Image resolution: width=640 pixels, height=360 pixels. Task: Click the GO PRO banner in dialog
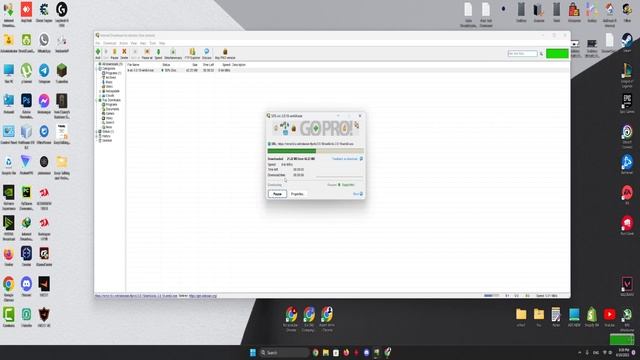coord(316,129)
